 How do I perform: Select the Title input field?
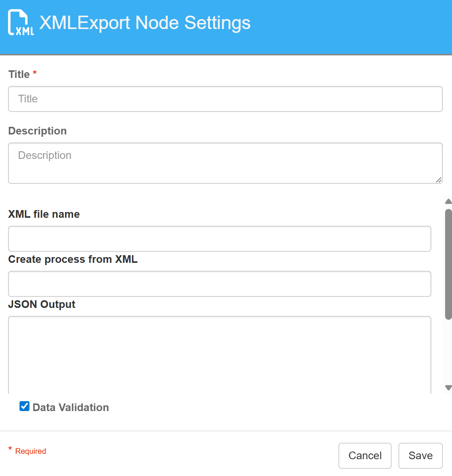(x=225, y=99)
